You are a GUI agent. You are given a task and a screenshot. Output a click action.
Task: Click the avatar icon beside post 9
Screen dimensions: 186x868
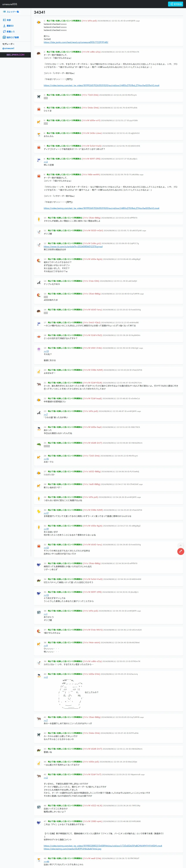click(39, 176)
